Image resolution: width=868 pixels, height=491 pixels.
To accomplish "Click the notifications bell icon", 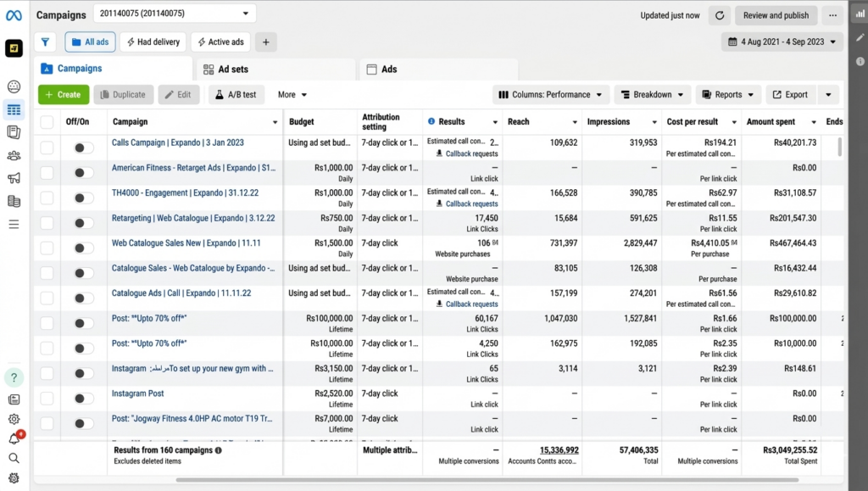I will click(14, 438).
